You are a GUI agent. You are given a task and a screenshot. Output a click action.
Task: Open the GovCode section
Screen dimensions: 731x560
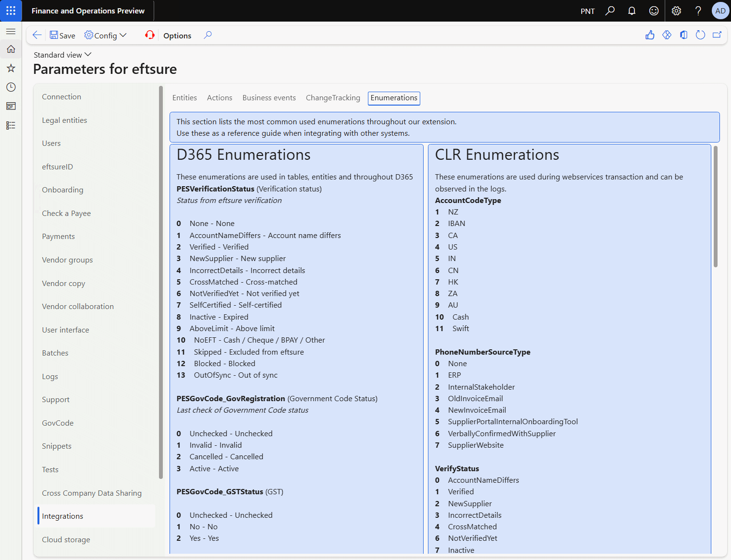[x=58, y=423]
